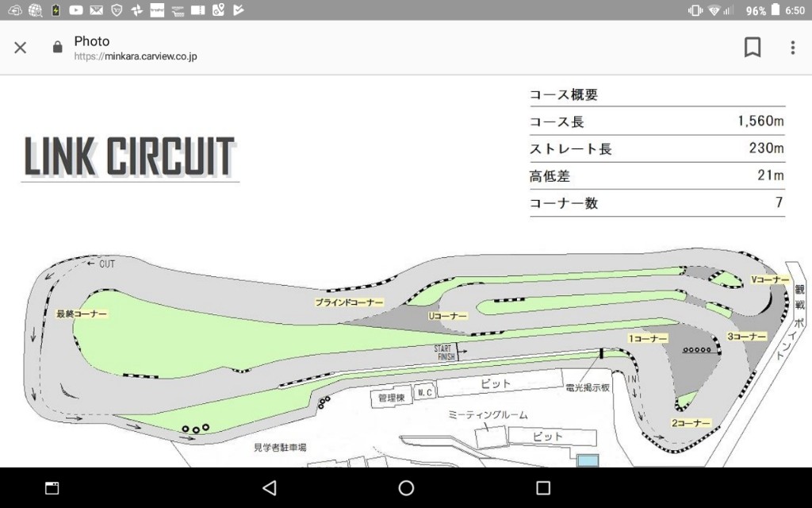Open the YouTube notification icon
Image resolution: width=812 pixels, height=508 pixels.
[75, 10]
